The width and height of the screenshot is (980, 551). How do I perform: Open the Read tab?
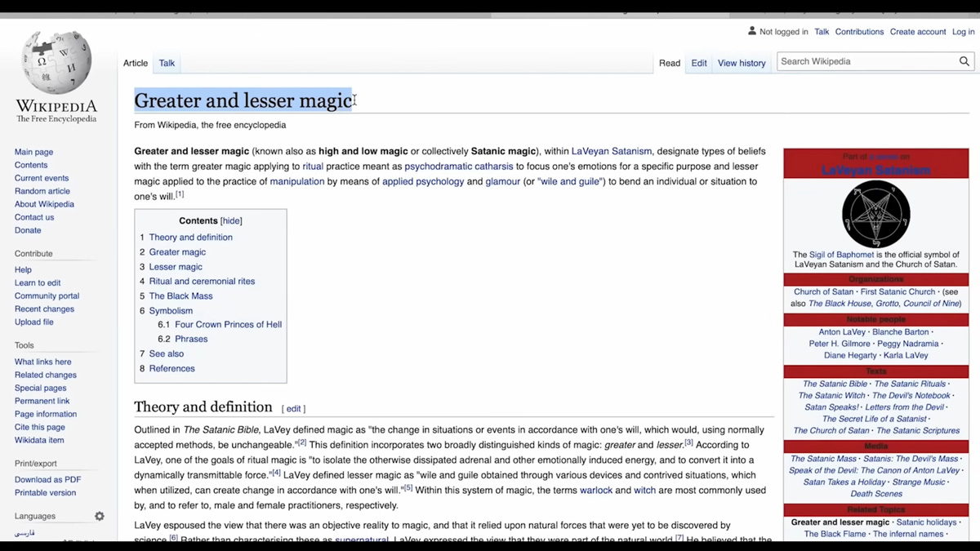pos(670,63)
